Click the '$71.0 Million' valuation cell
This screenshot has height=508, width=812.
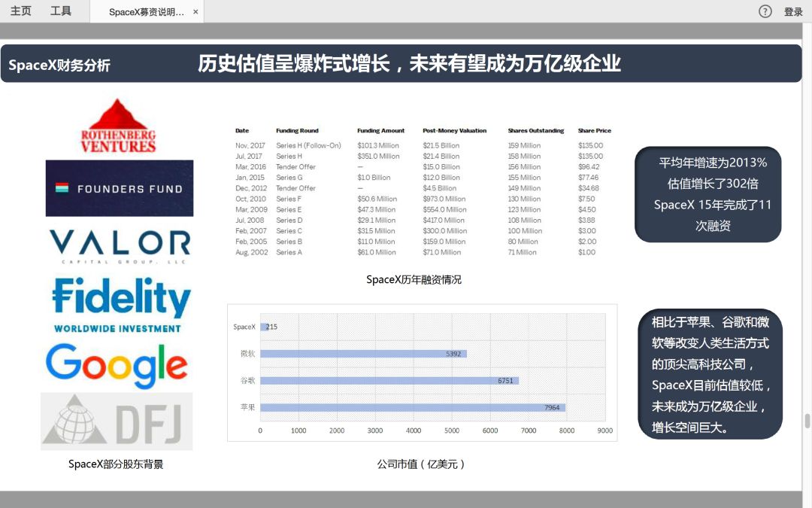point(442,252)
